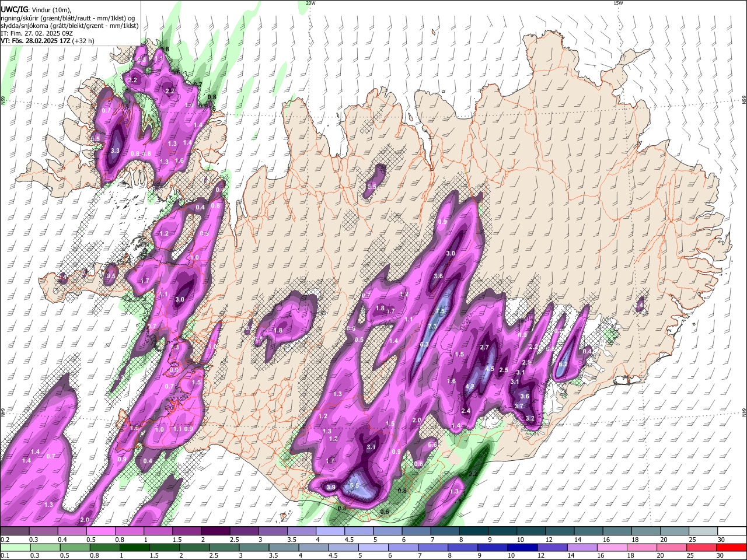Click the '2.7' precipitation value on the map
The height and width of the screenshot is (560, 747).
click(x=484, y=347)
